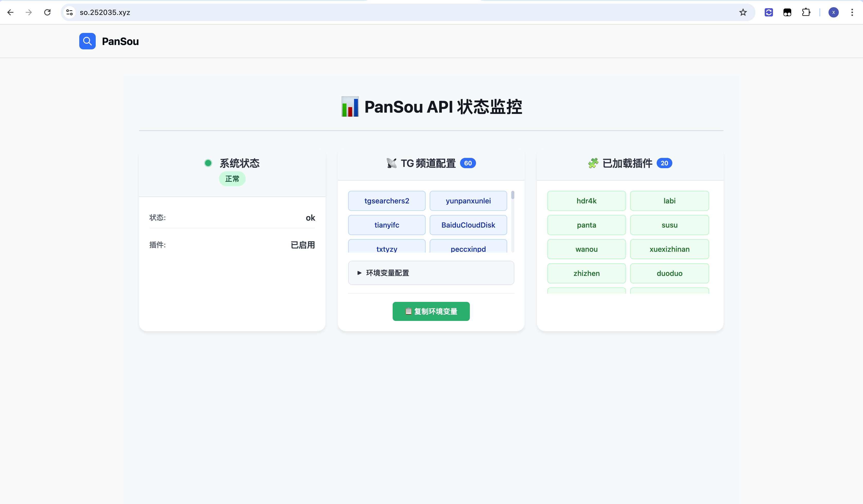Viewport: 863px width, 504px height.
Task: Click the puzzle icon beside 已加载插件
Action: [x=593, y=163]
